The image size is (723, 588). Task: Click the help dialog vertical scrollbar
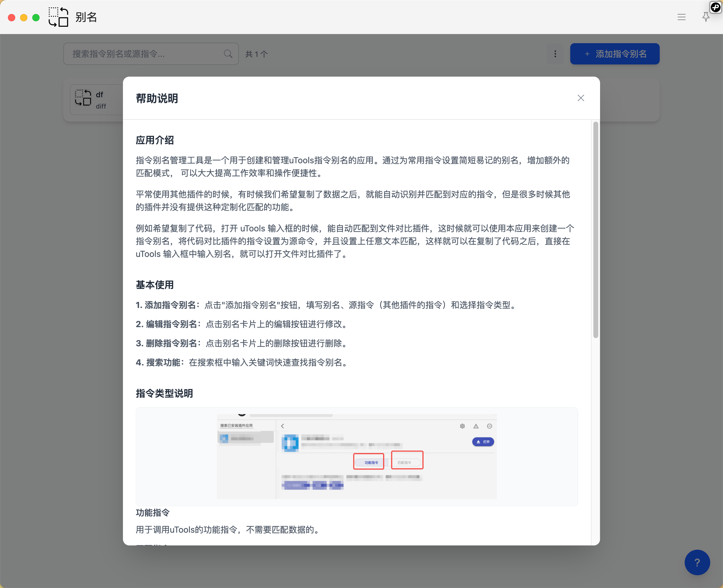596,230
